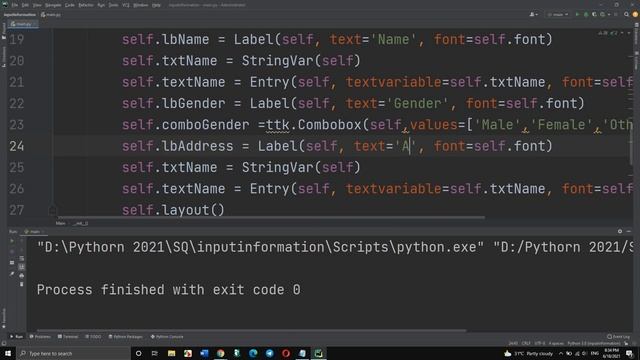Click the Run tool window button
The image size is (640, 360).
[x=16, y=337]
